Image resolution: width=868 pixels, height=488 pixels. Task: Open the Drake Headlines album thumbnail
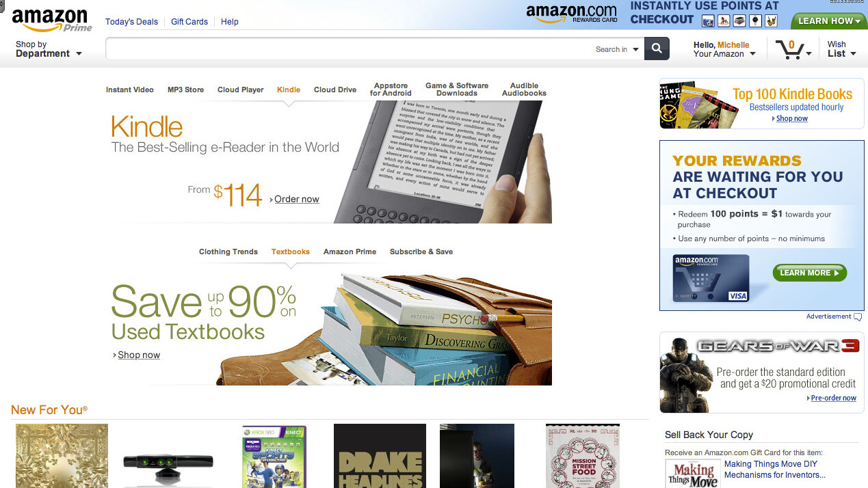click(x=380, y=456)
